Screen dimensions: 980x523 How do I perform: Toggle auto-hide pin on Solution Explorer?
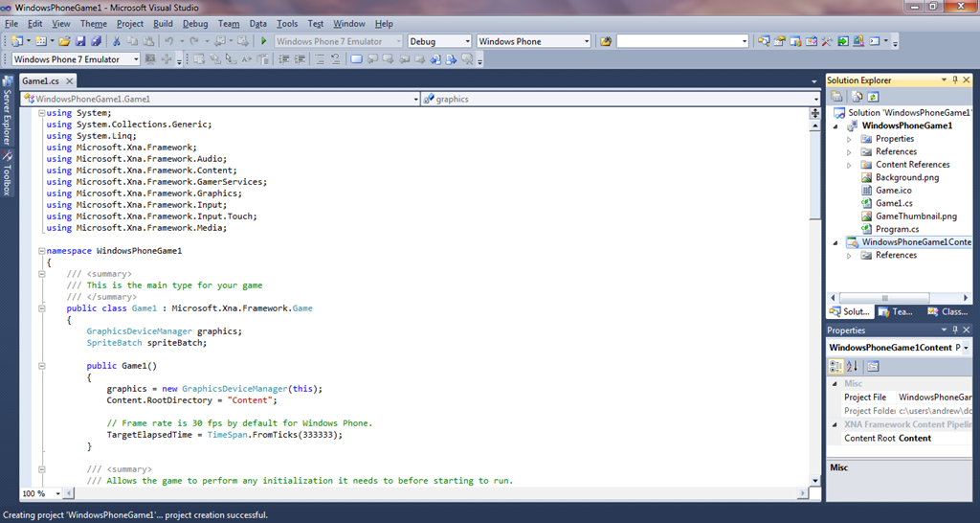(955, 80)
